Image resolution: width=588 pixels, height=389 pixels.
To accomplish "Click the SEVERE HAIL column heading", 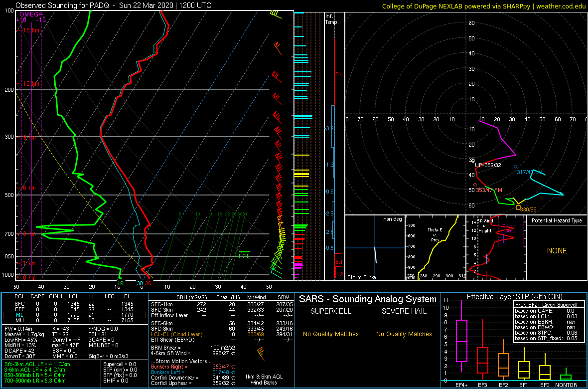I will pyautogui.click(x=404, y=311).
